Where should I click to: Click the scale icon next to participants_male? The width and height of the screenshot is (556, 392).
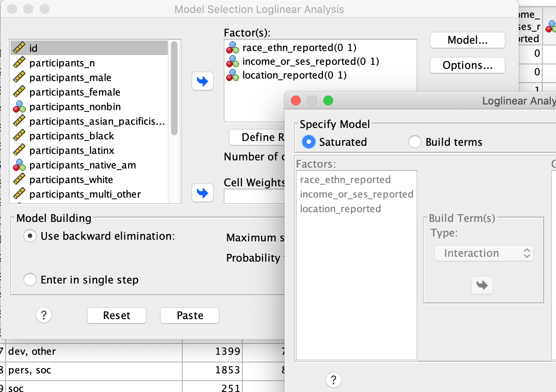click(19, 77)
